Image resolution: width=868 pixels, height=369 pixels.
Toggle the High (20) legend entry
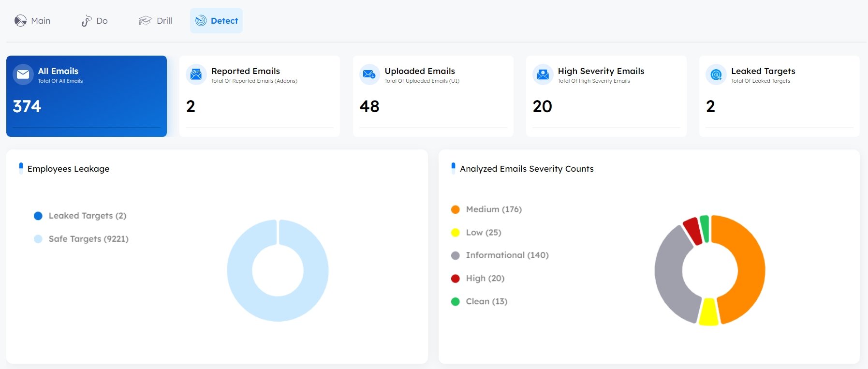478,279
